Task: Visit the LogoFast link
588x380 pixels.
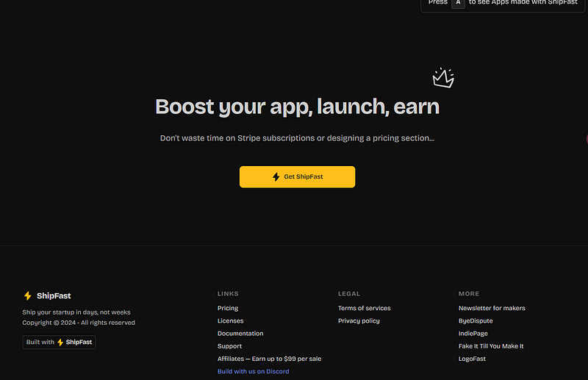Action: tap(472, 359)
